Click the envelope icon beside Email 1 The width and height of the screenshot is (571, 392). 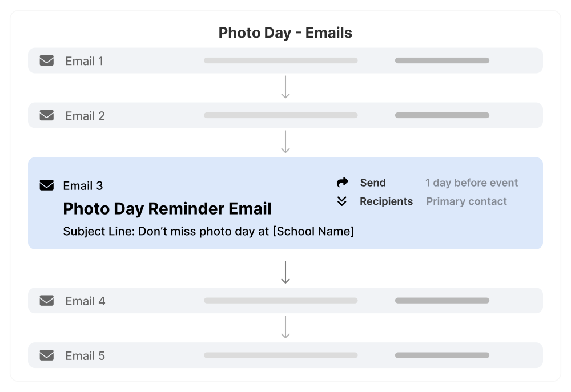point(47,60)
